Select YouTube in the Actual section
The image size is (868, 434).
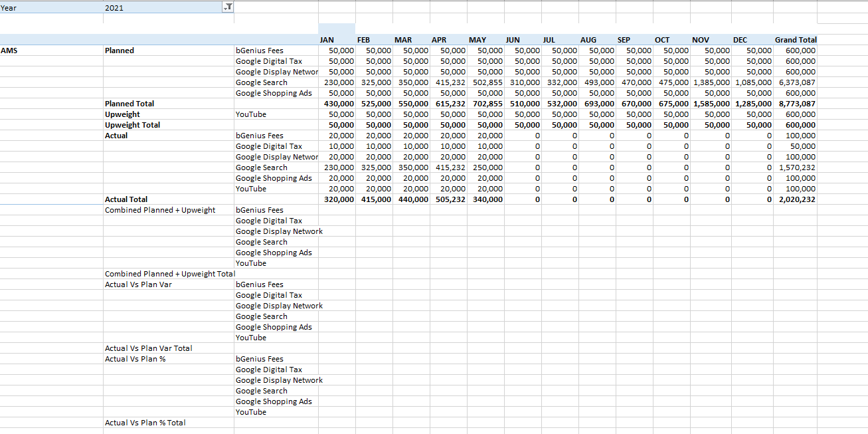coord(251,189)
